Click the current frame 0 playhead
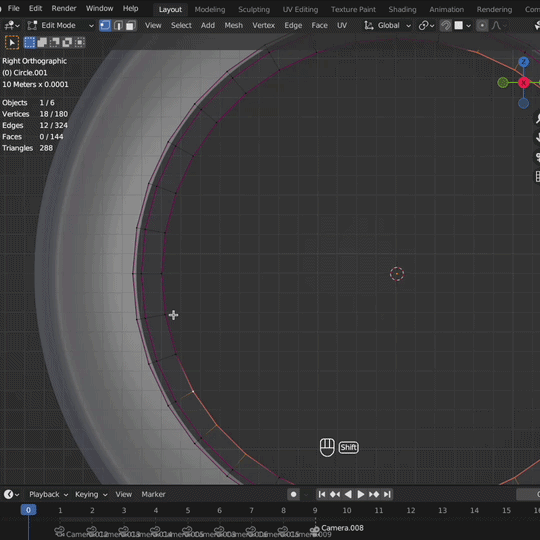This screenshot has height=540, width=540. [x=28, y=510]
